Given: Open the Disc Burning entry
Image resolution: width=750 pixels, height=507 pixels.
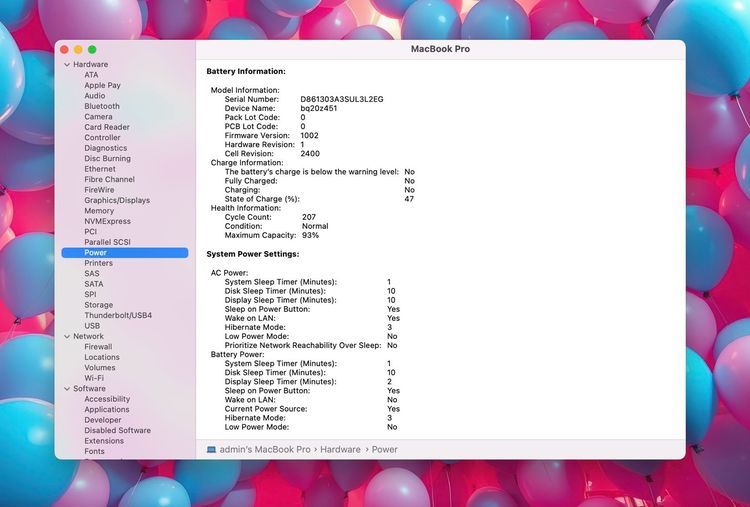Looking at the screenshot, I should click(x=108, y=159).
